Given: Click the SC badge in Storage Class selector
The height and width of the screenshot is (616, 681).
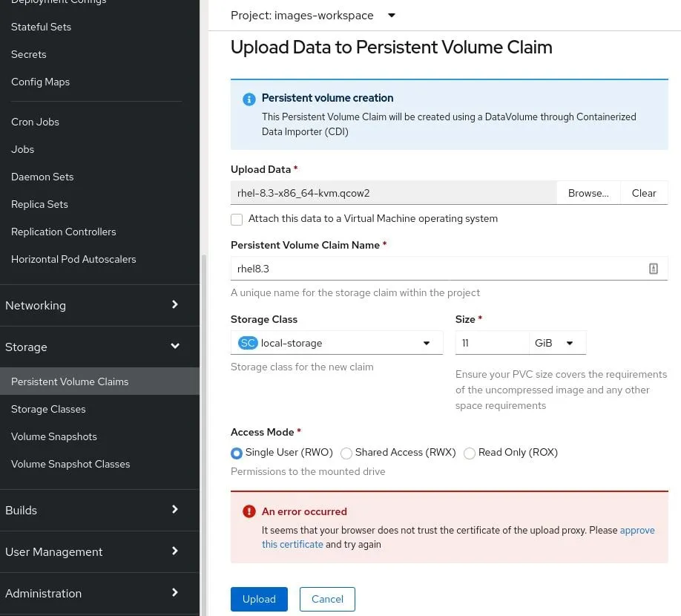Looking at the screenshot, I should click(x=248, y=343).
